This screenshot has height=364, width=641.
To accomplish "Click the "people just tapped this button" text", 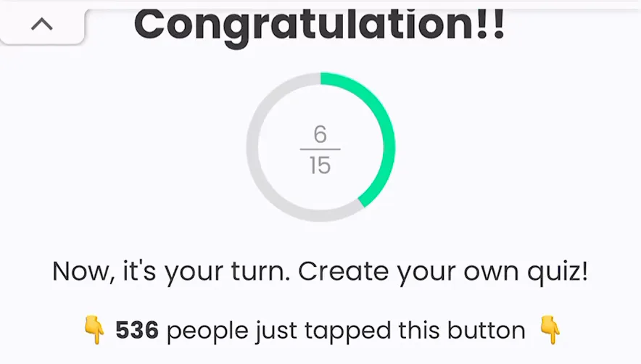I will (x=346, y=331).
